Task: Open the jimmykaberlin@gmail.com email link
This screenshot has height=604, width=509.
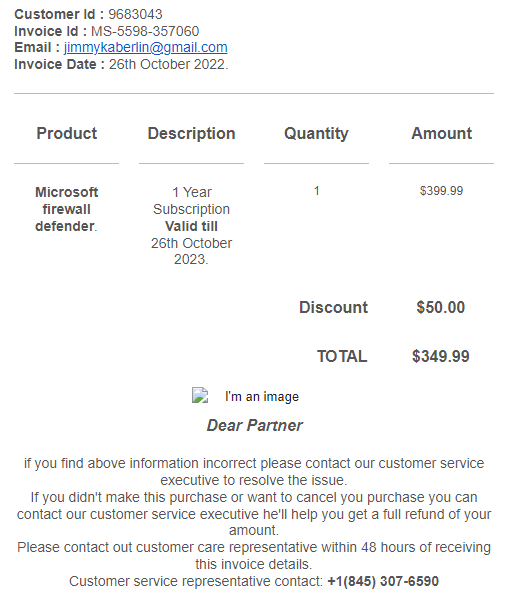Action: 146,47
